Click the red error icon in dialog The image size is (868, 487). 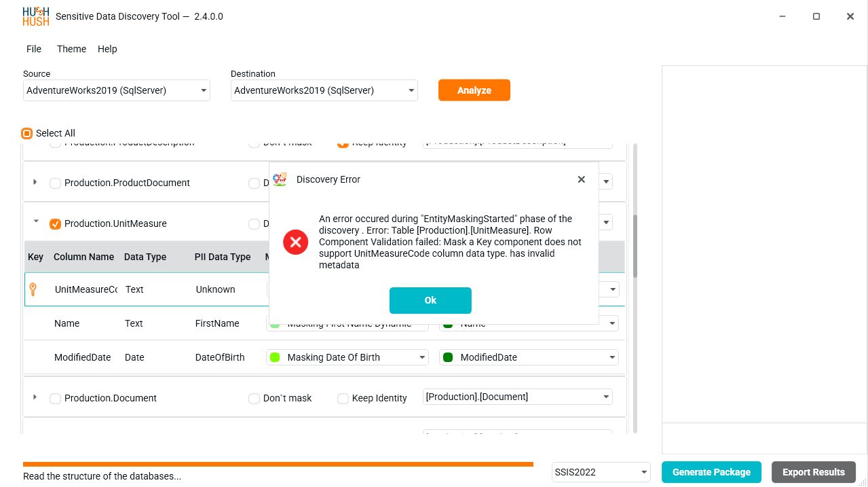pos(296,242)
